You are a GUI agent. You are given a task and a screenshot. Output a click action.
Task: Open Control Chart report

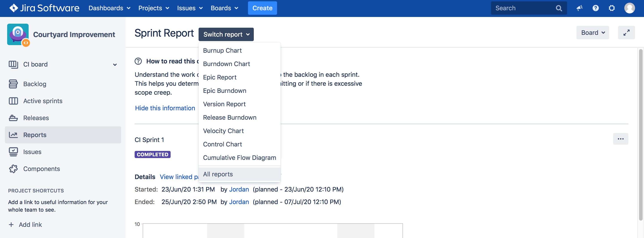tap(239, 144)
